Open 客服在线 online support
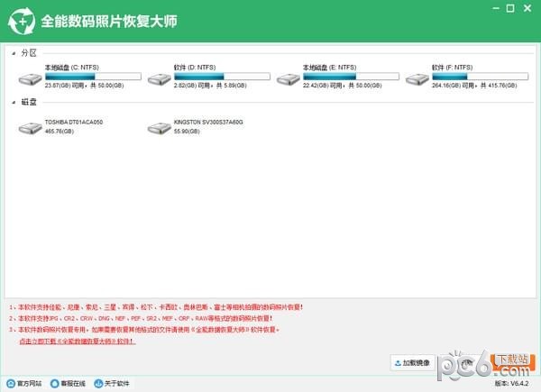 click(x=71, y=384)
